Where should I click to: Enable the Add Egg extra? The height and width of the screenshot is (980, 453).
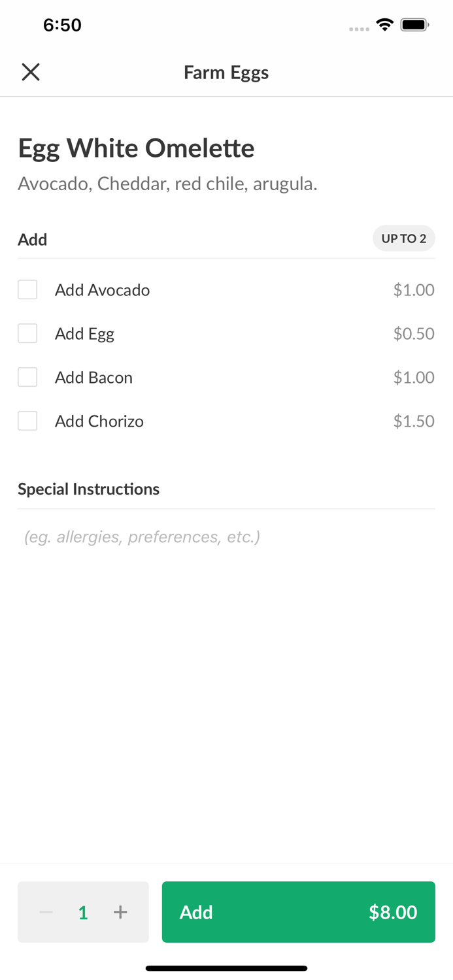pos(27,333)
